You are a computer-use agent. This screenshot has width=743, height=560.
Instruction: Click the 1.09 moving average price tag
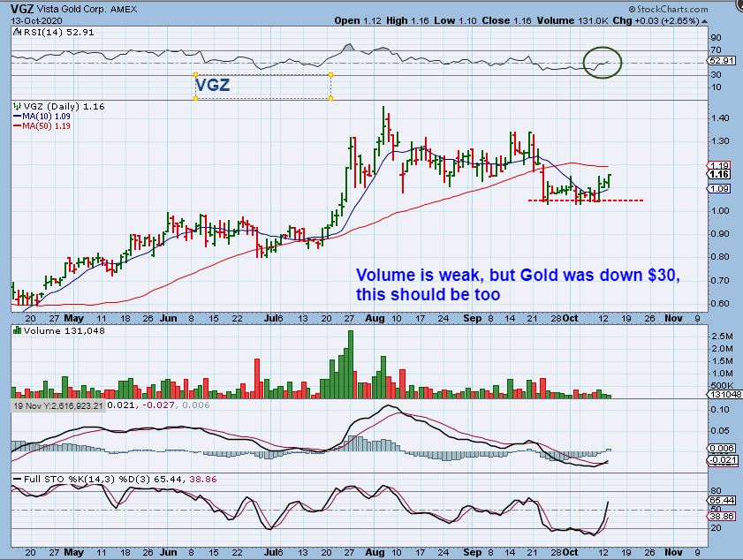coord(720,188)
